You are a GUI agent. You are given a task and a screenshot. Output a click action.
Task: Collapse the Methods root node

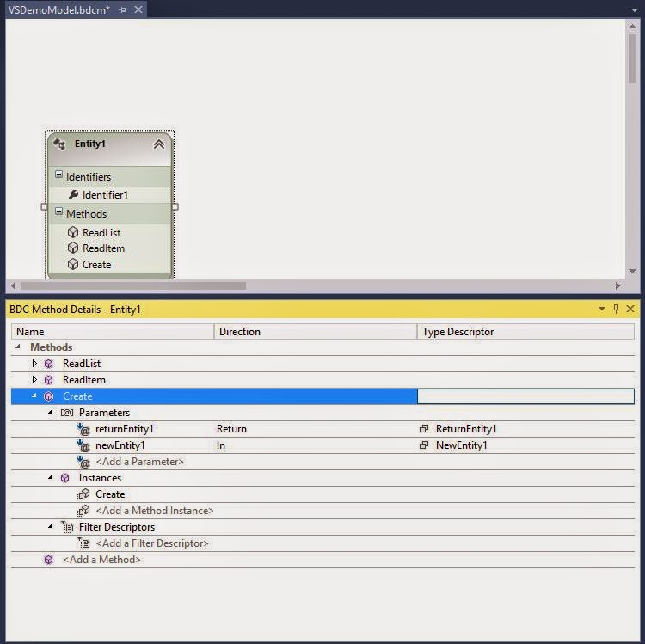pos(18,347)
